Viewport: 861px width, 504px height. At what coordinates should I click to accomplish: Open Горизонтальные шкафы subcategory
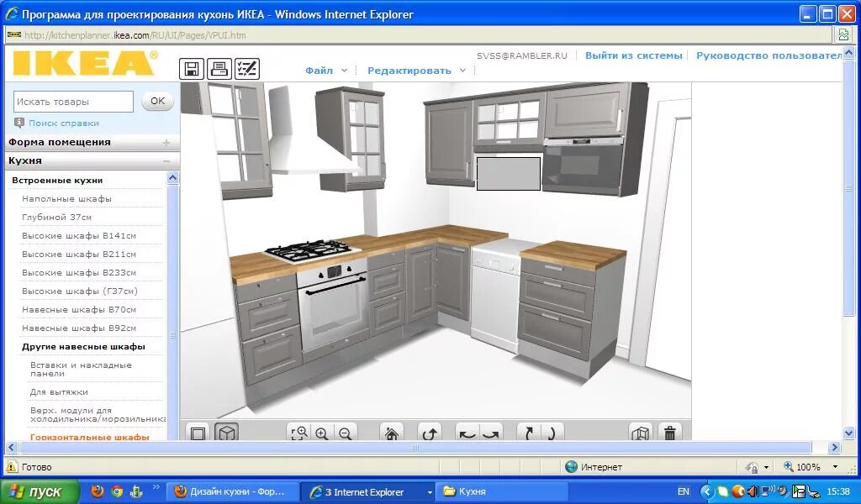tap(89, 437)
